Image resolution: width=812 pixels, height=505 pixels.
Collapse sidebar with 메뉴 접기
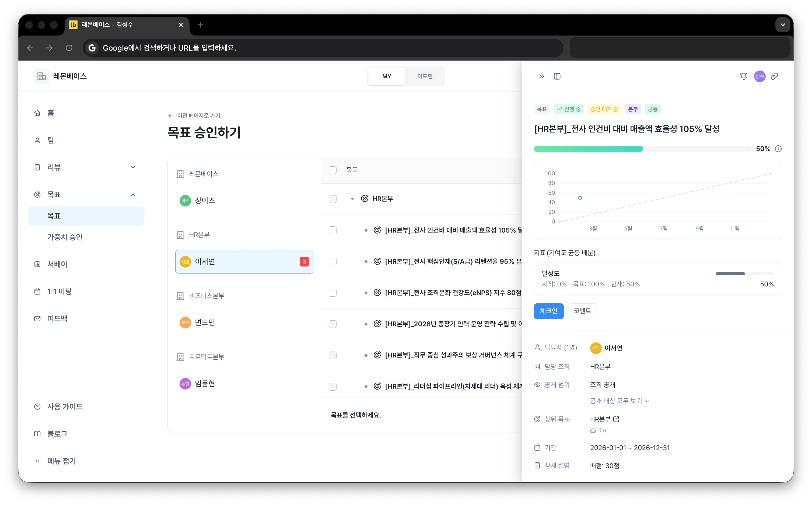(x=55, y=461)
